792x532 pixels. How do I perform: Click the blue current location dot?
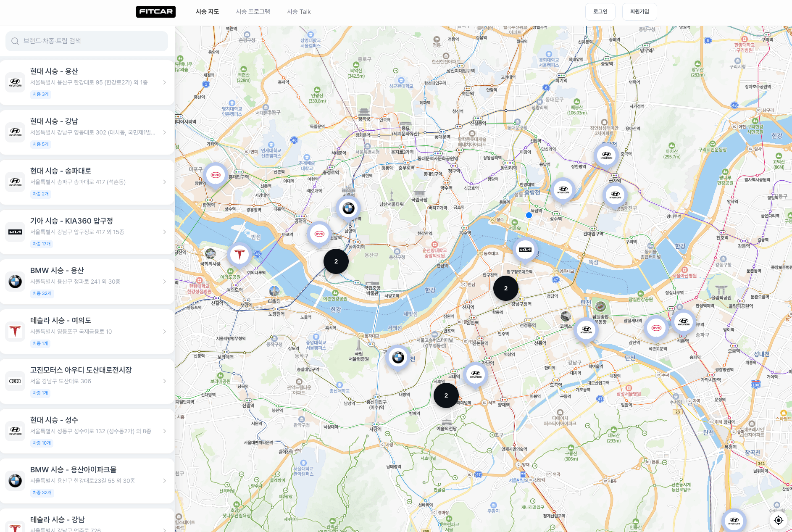(529, 215)
